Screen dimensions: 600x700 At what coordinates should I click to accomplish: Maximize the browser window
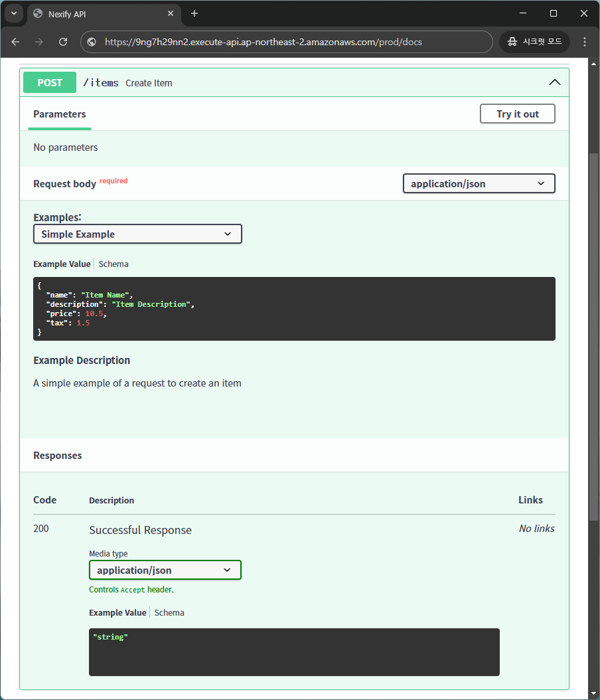point(553,13)
